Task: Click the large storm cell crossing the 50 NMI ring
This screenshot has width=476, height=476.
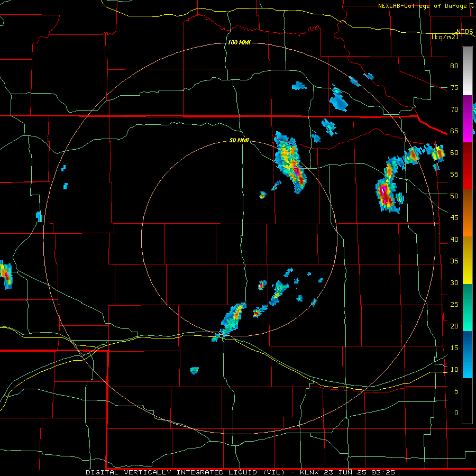Action: coord(290,162)
